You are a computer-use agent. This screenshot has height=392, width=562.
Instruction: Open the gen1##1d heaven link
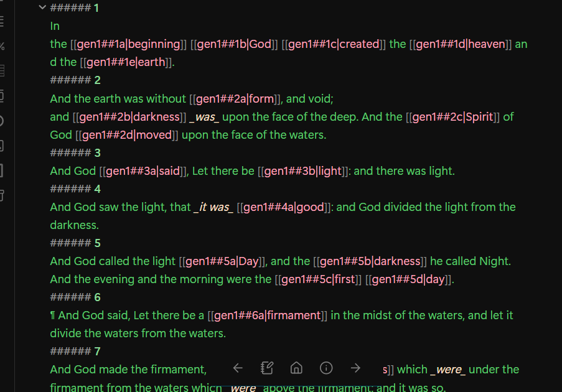point(461,44)
